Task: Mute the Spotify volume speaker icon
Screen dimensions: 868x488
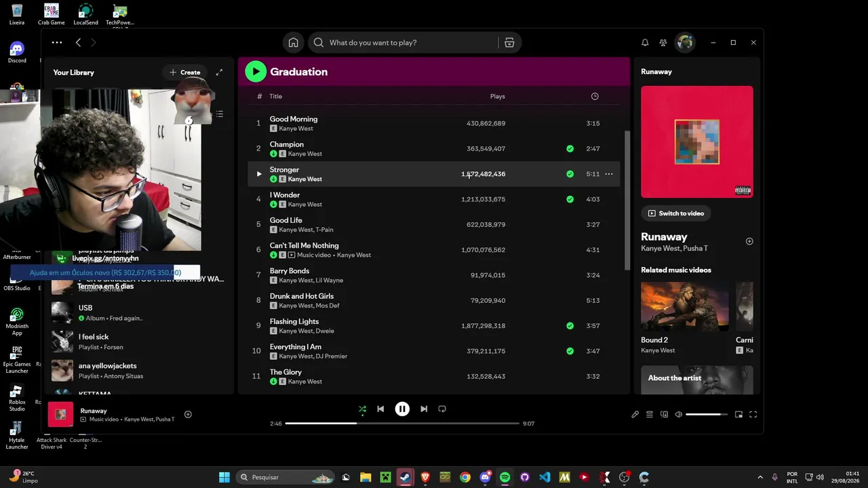Action: tap(678, 415)
